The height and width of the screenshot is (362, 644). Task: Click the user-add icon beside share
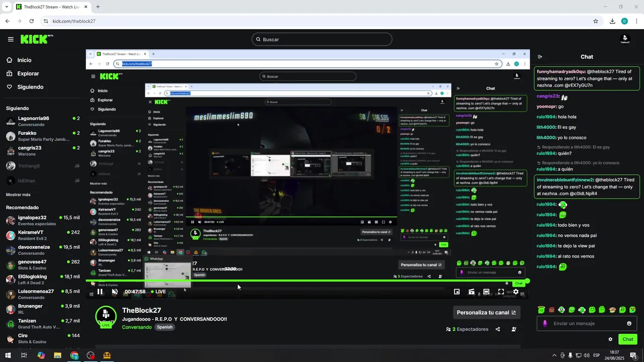514,329
